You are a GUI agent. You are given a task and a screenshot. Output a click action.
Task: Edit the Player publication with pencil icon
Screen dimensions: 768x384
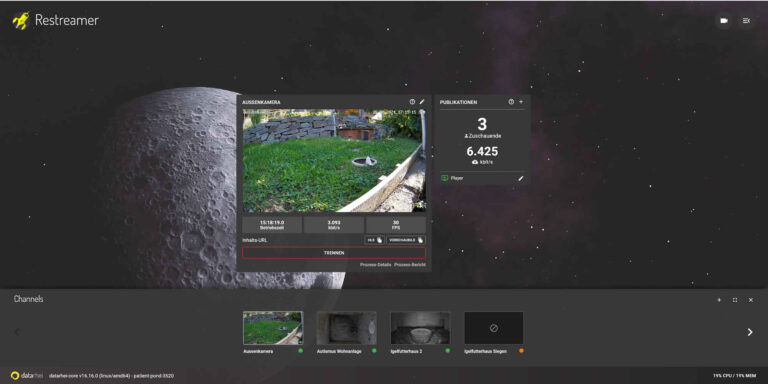(x=521, y=178)
